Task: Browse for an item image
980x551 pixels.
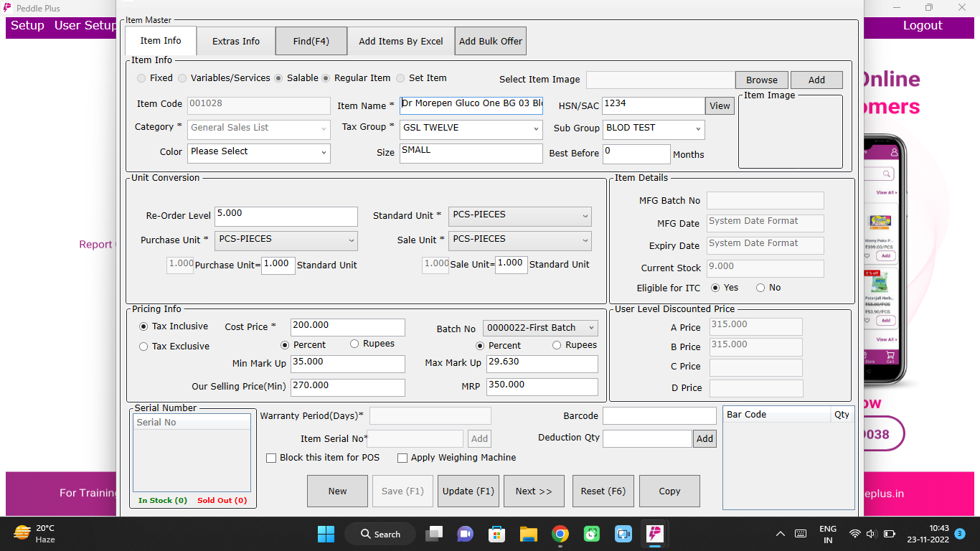Action: point(761,80)
